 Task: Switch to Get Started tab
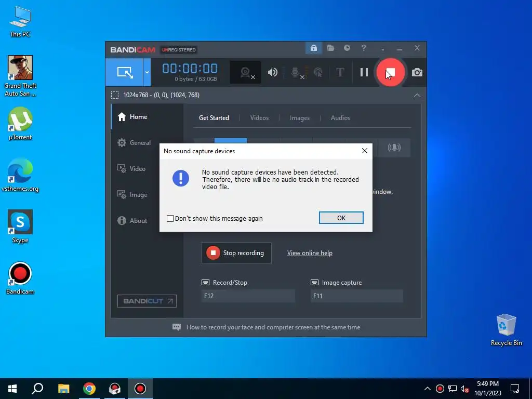click(x=214, y=118)
